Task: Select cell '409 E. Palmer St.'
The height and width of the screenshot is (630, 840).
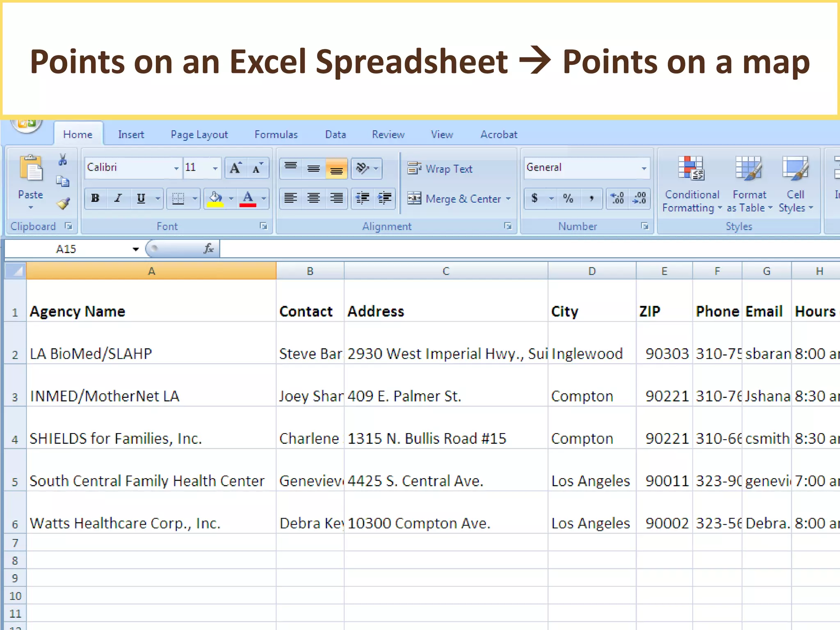Action: click(446, 386)
